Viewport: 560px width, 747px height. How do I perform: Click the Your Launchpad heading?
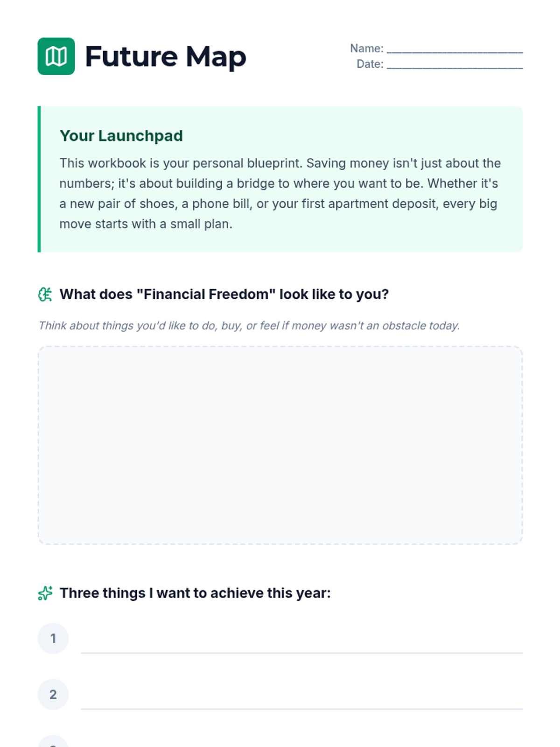coord(121,136)
